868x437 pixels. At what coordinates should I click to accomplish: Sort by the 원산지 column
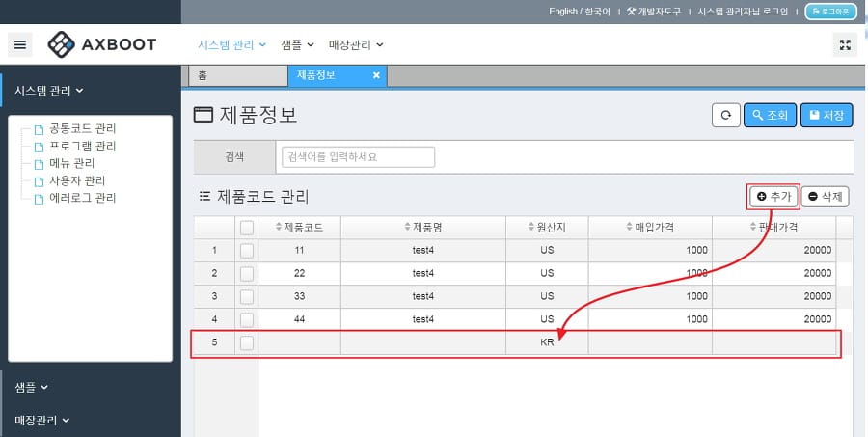tap(547, 227)
